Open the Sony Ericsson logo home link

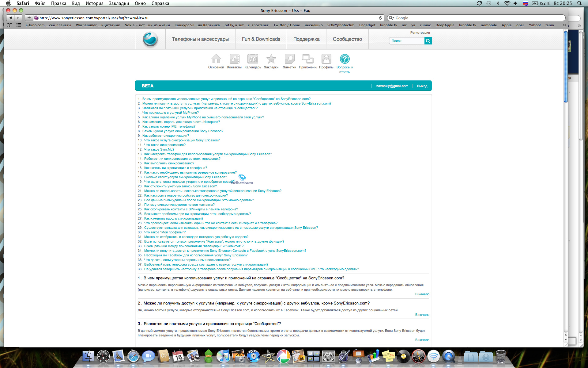pyautogui.click(x=150, y=39)
